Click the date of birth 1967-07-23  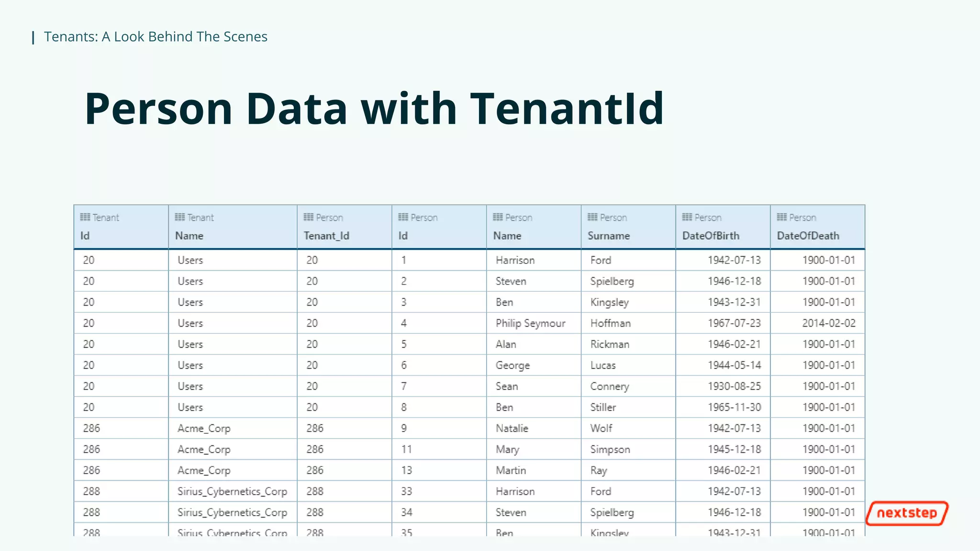pos(734,323)
